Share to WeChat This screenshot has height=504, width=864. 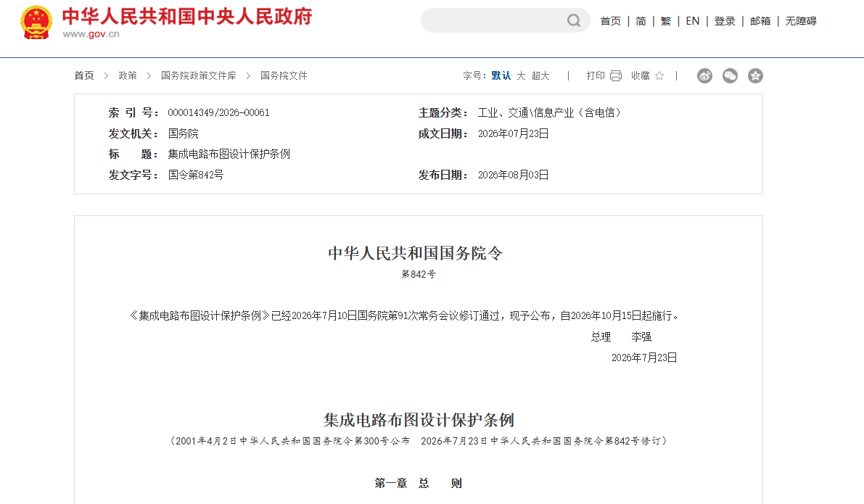730,75
